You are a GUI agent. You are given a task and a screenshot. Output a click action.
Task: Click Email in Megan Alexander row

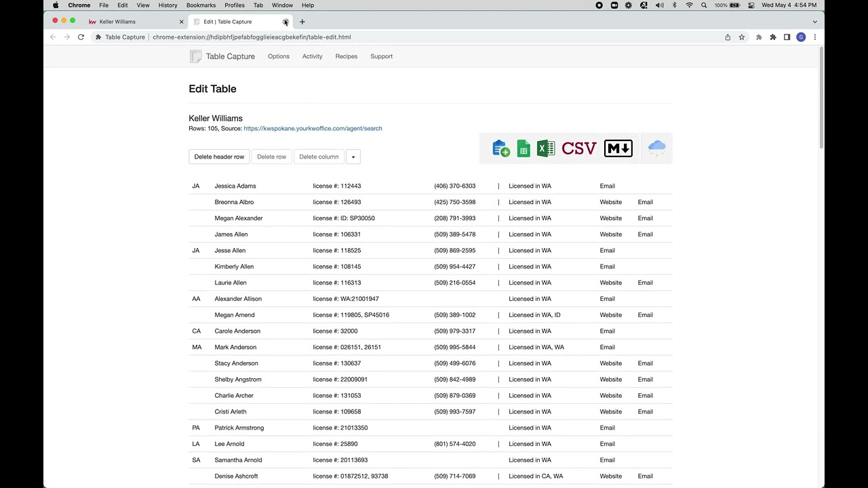[x=645, y=218]
